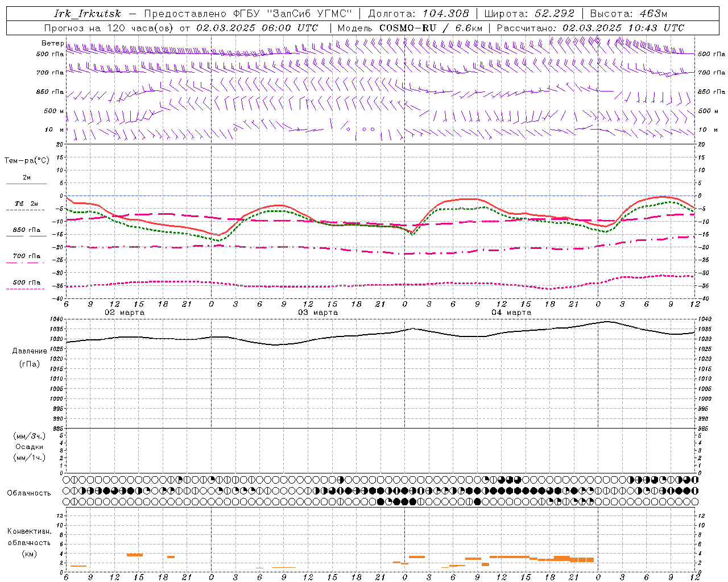Viewport: 728px width, 582px height.
Task: Click the (гПа) unit label under Давление
Action: 30,364
